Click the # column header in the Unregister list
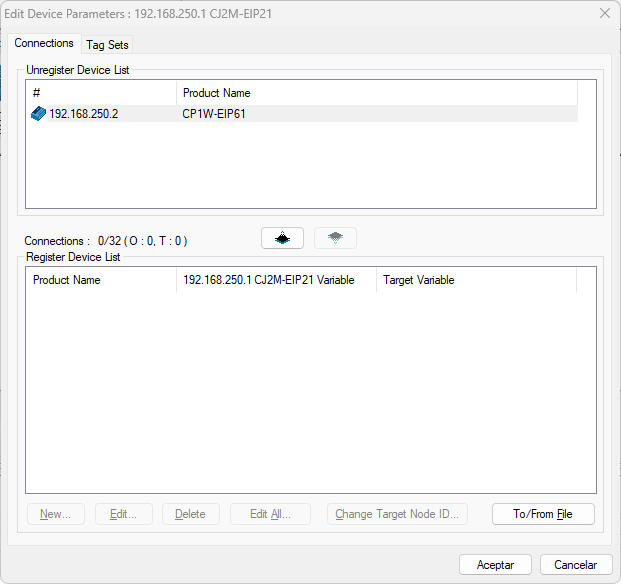 101,93
